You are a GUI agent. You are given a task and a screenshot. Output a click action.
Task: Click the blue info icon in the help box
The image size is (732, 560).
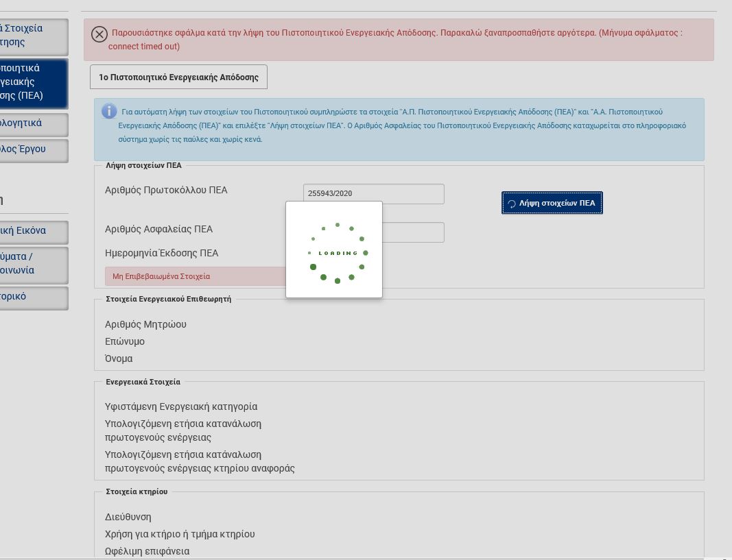109,111
